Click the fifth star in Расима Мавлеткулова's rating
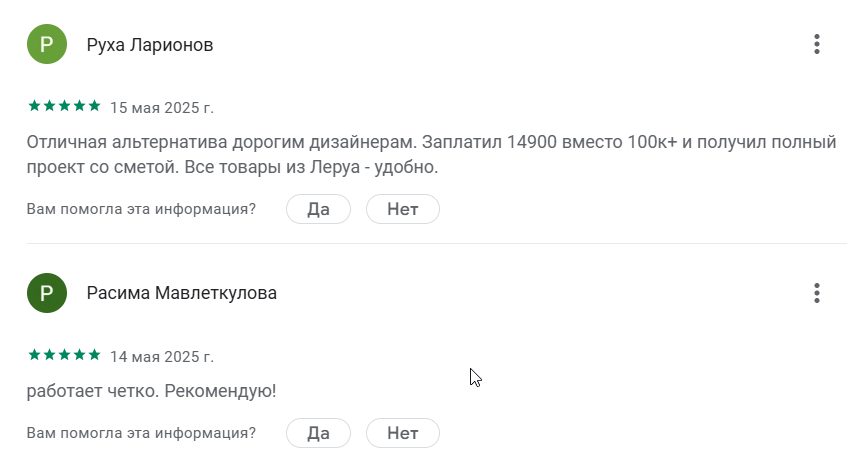Screen dimensions: 864x453 tap(95, 355)
